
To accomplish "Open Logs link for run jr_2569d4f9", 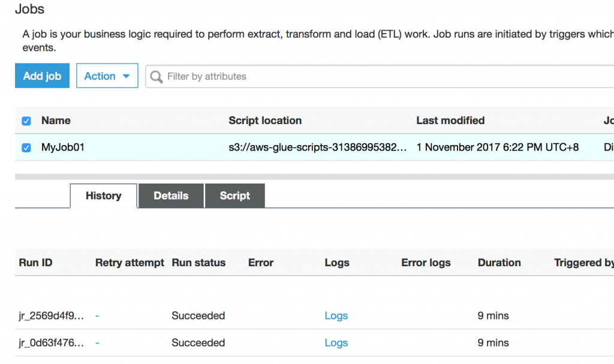I will tap(336, 316).
